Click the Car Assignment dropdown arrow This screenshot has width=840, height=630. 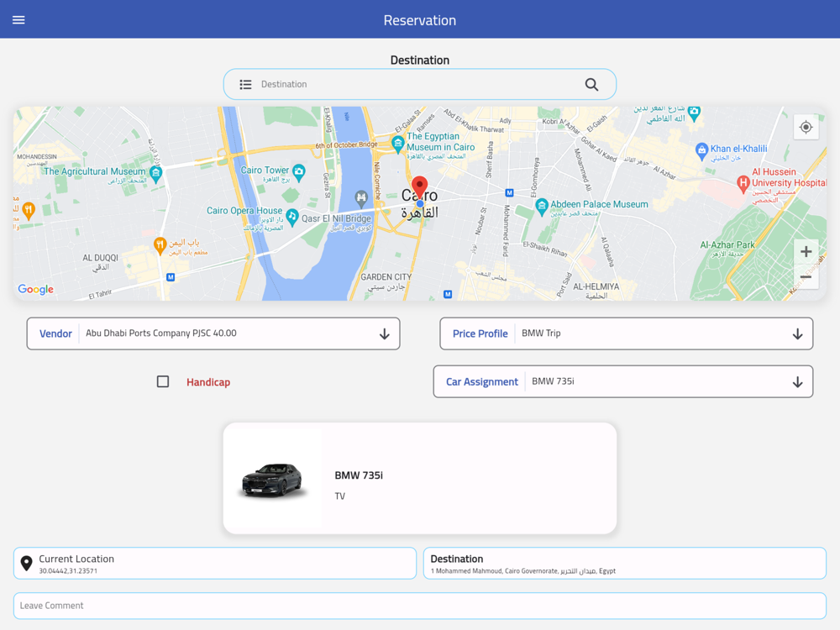797,382
